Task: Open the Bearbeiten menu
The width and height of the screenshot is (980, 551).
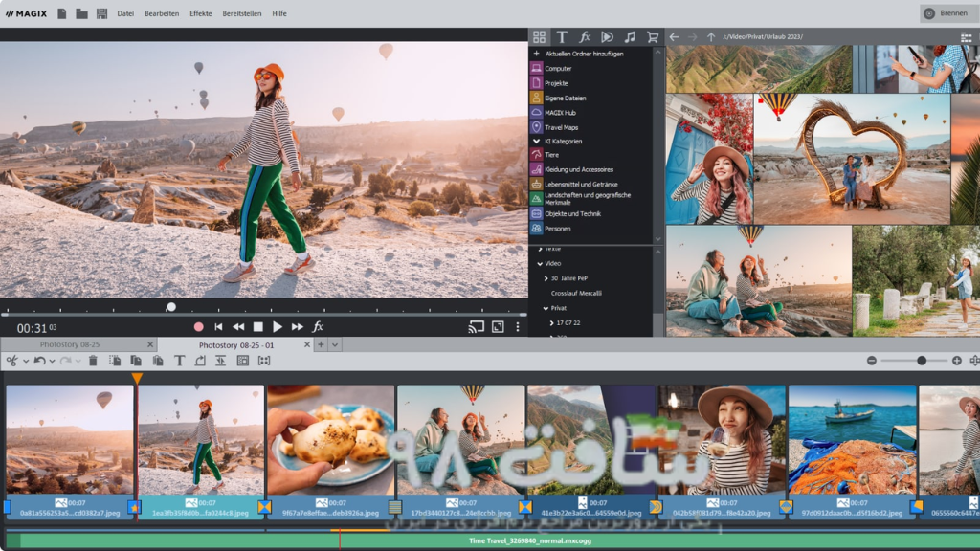Action: (x=162, y=13)
